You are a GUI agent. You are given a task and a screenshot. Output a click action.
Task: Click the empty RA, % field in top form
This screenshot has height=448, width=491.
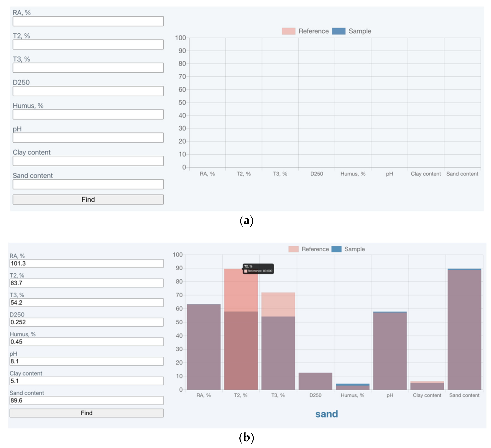(88, 21)
